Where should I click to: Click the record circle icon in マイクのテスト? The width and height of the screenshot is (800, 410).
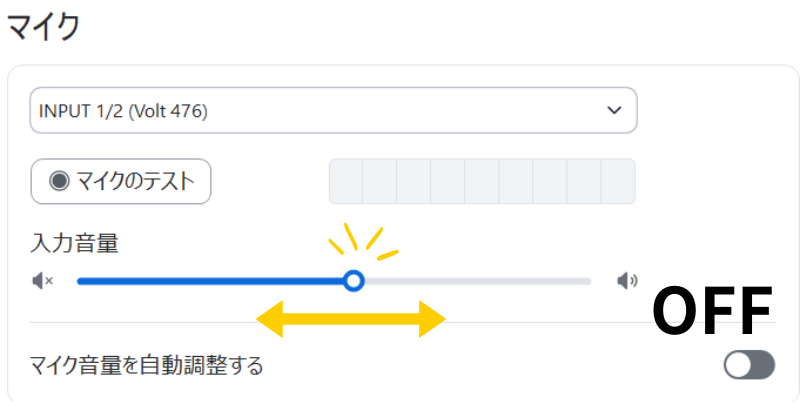[60, 181]
